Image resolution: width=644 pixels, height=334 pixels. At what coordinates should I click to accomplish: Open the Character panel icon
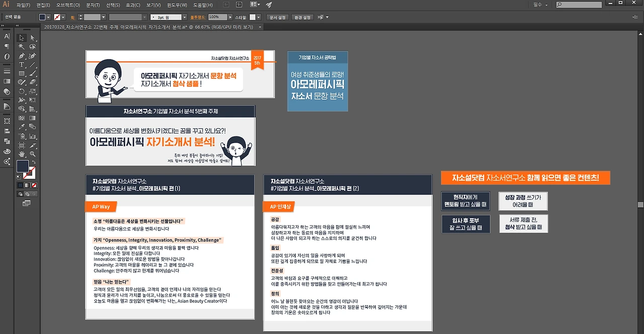point(7,36)
